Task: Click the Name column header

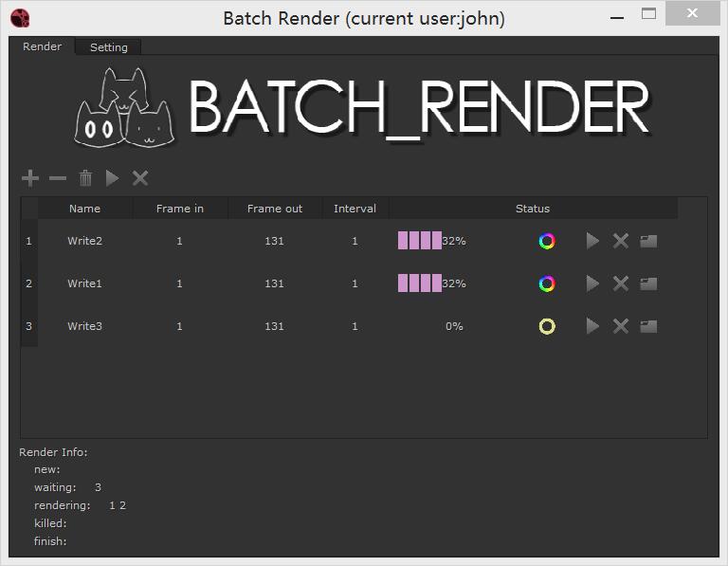Action: click(84, 209)
